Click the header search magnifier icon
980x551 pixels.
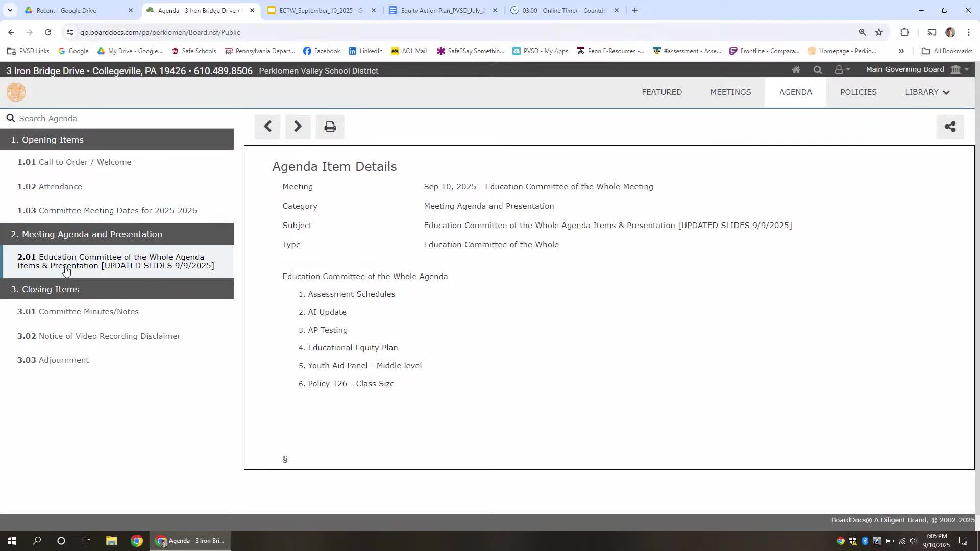[x=818, y=70]
